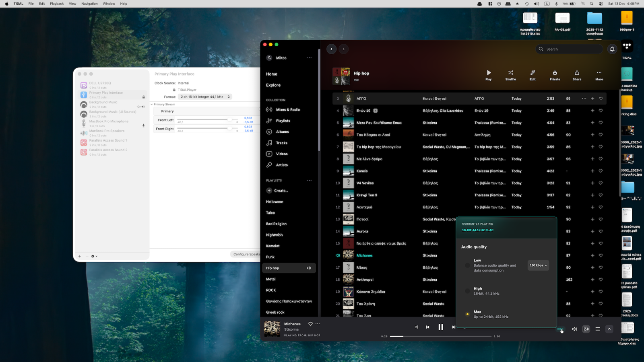644x362 pixels.
Task: Select Videos in the sidebar
Action: coord(281,154)
